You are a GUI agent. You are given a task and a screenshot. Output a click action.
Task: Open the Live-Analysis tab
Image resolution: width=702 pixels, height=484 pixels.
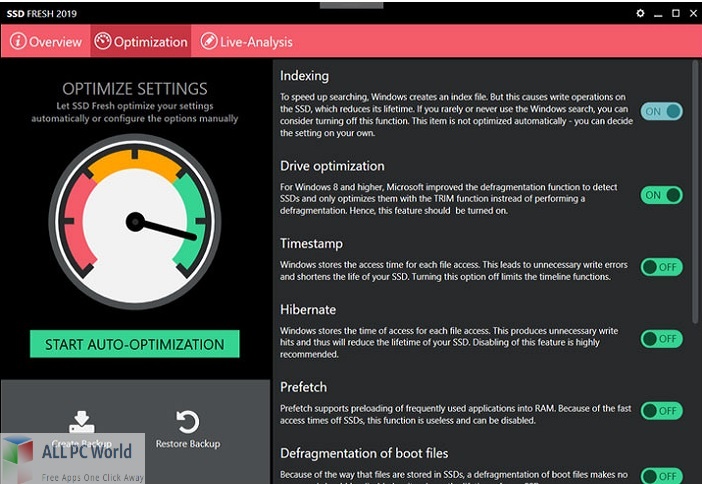(x=246, y=41)
